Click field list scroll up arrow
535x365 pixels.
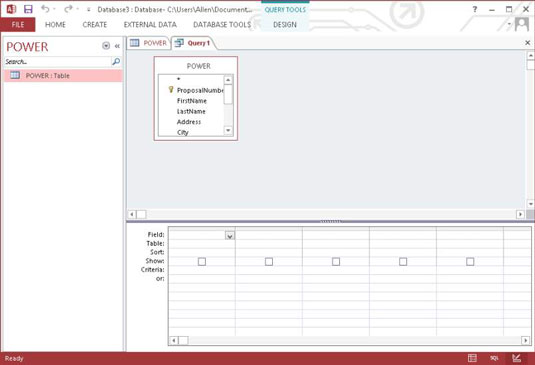228,80
